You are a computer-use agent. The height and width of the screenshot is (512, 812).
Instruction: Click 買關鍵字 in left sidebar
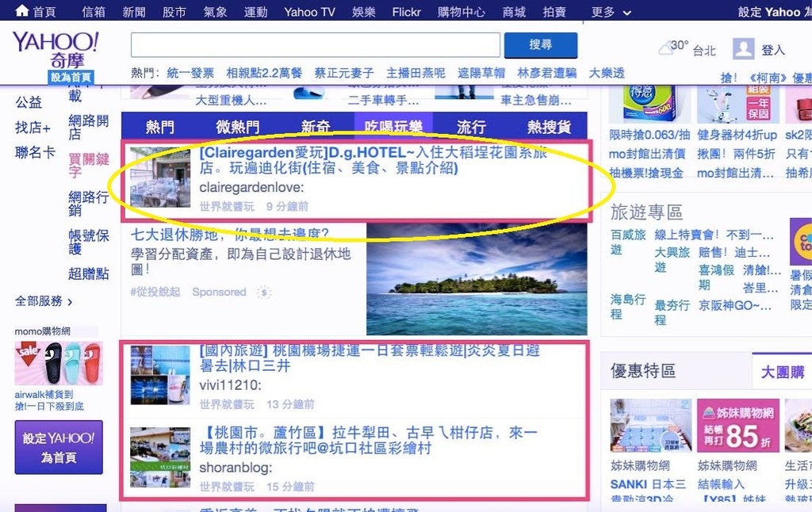(88, 165)
